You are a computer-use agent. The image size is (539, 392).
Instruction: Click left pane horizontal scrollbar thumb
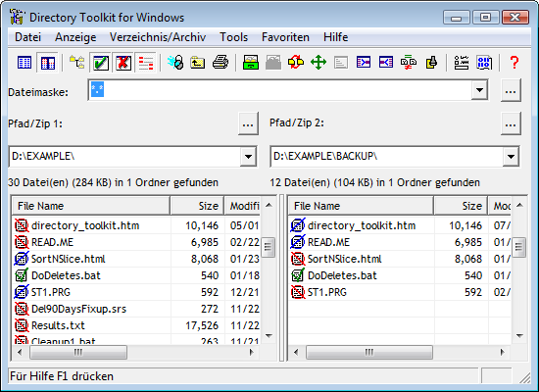(78, 353)
